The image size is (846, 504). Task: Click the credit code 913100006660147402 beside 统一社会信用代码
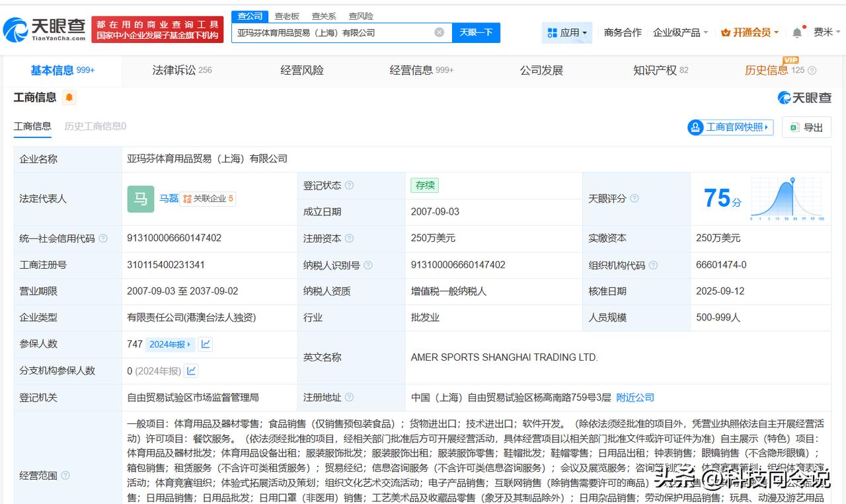(174, 238)
